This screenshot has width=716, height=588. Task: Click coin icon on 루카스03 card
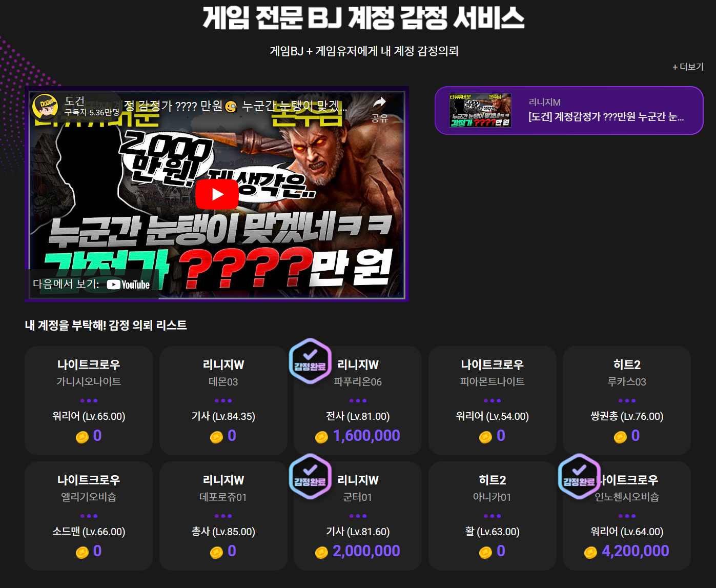coord(620,437)
